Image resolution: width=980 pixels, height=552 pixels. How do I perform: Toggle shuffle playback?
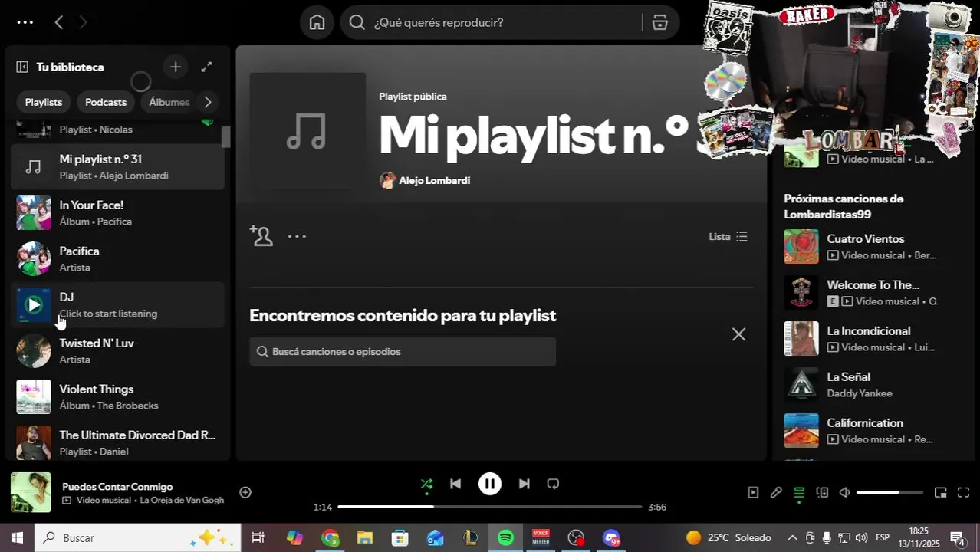(426, 484)
